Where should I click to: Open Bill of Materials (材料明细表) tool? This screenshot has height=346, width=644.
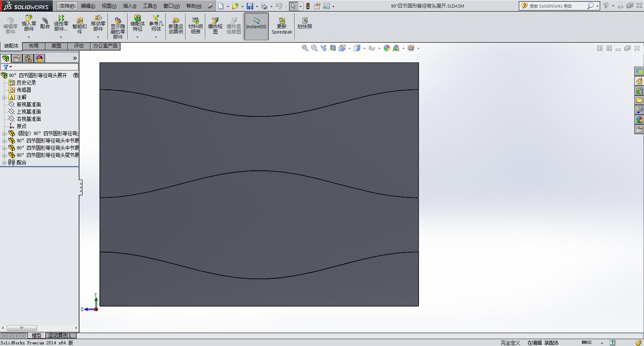pyautogui.click(x=195, y=25)
